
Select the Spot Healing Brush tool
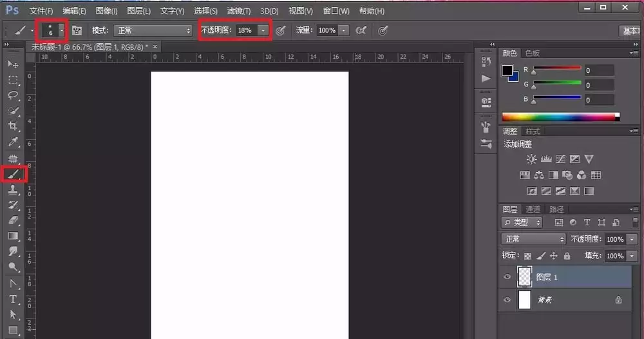(x=13, y=158)
